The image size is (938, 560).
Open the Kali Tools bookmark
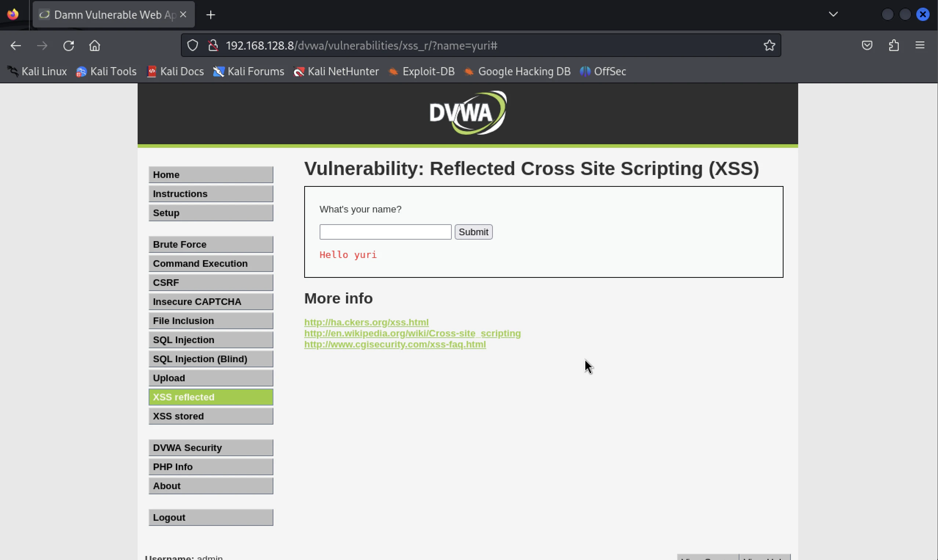tap(106, 71)
